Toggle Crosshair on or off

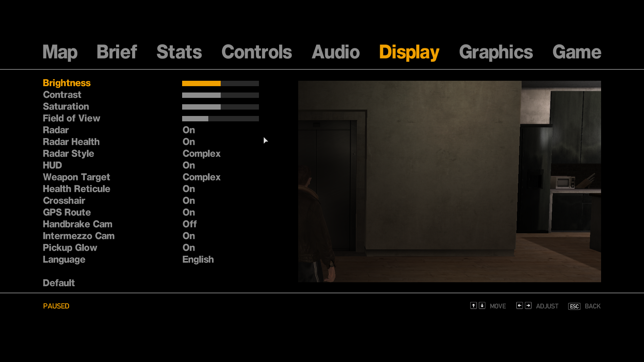click(x=189, y=201)
